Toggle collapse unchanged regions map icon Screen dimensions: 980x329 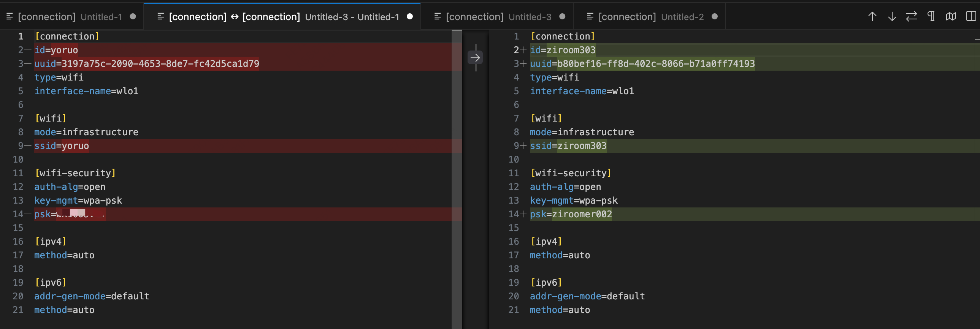click(951, 16)
